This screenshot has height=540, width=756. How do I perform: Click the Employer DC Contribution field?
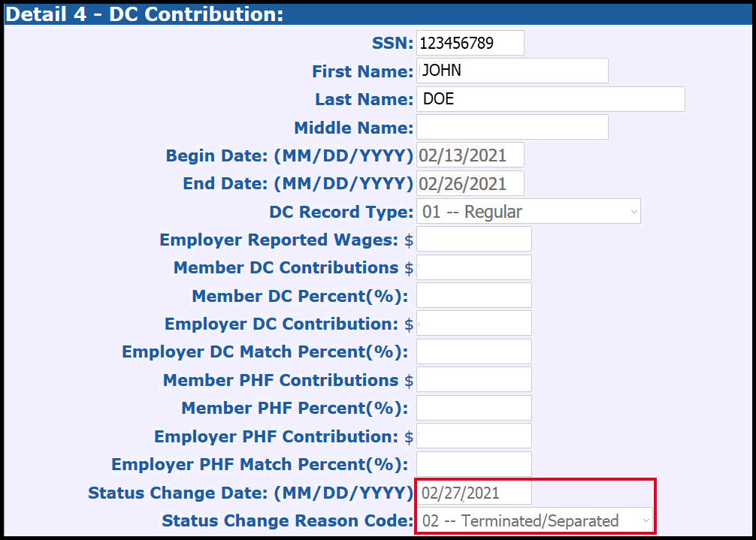[473, 323]
